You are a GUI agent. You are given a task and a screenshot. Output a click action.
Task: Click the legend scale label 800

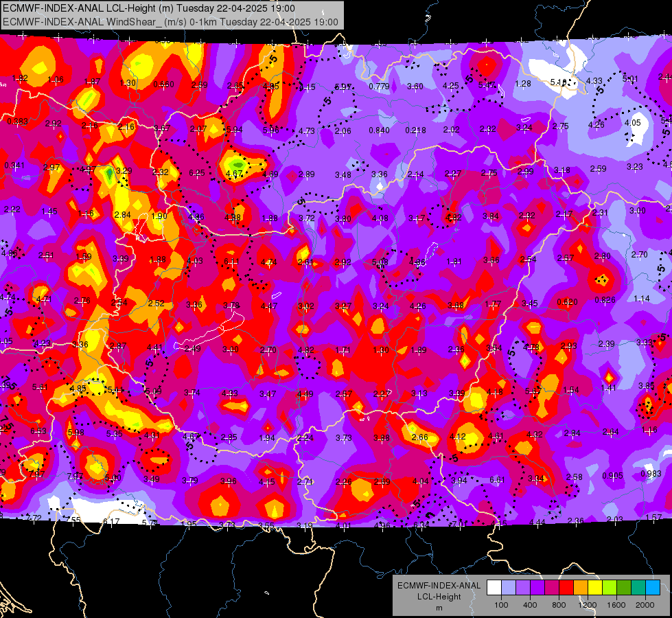click(559, 605)
